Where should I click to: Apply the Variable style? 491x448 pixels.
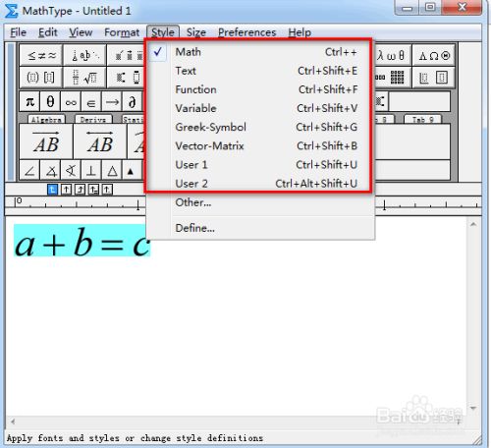point(259,108)
